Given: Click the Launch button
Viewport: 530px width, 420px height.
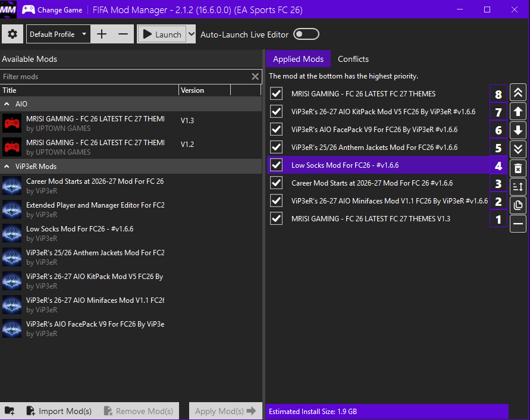Looking at the screenshot, I should coord(162,34).
